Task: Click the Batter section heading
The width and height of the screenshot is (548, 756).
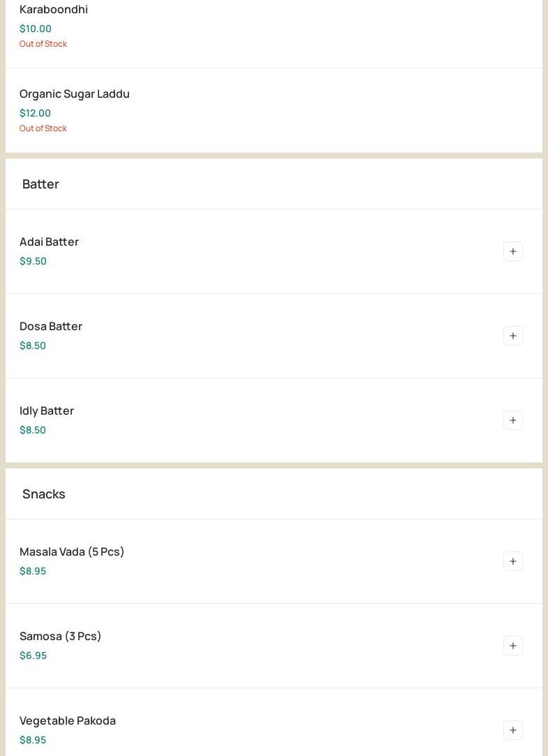Action: pos(40,184)
